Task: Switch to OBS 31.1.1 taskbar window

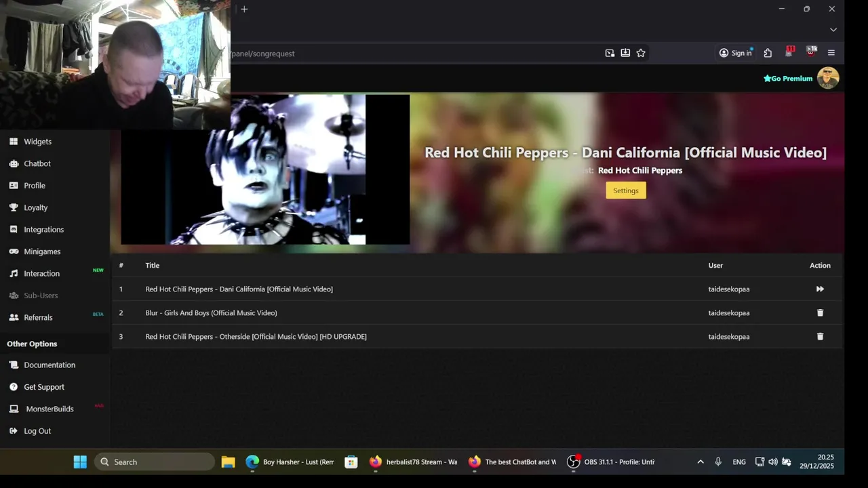Action: 611,462
